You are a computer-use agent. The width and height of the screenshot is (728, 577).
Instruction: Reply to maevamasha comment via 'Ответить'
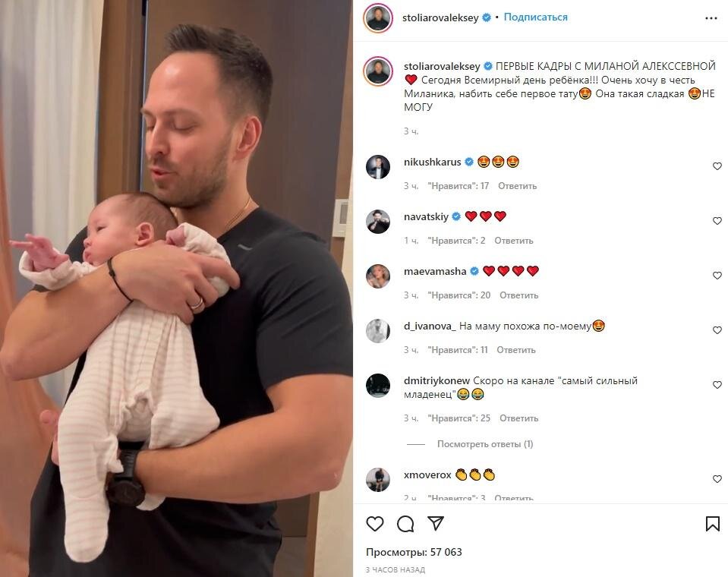pyautogui.click(x=518, y=295)
